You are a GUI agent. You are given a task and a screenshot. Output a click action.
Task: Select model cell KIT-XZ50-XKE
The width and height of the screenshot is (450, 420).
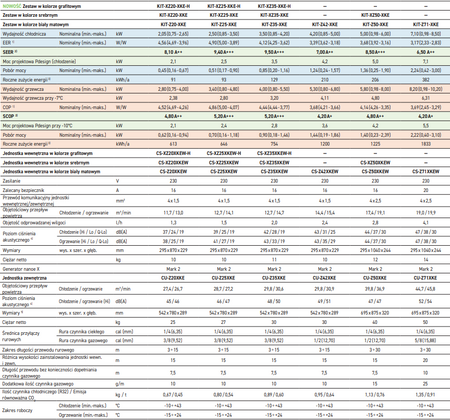pos(375,15)
